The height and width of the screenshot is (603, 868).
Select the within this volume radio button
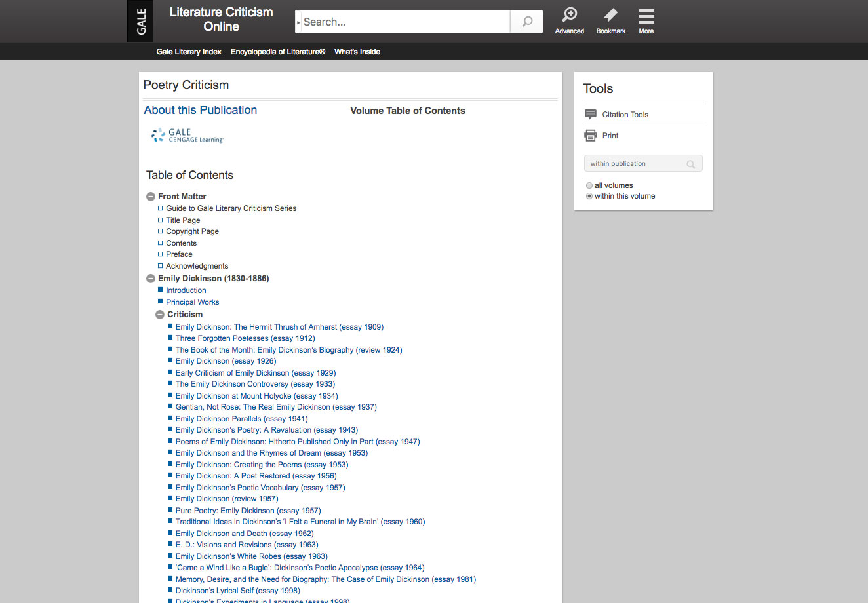(x=589, y=196)
